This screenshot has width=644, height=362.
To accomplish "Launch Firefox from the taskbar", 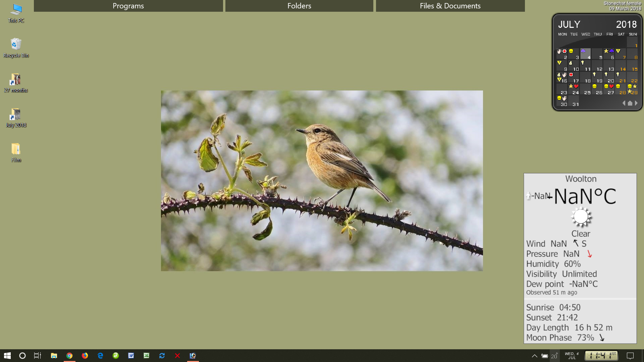I will [x=85, y=356].
